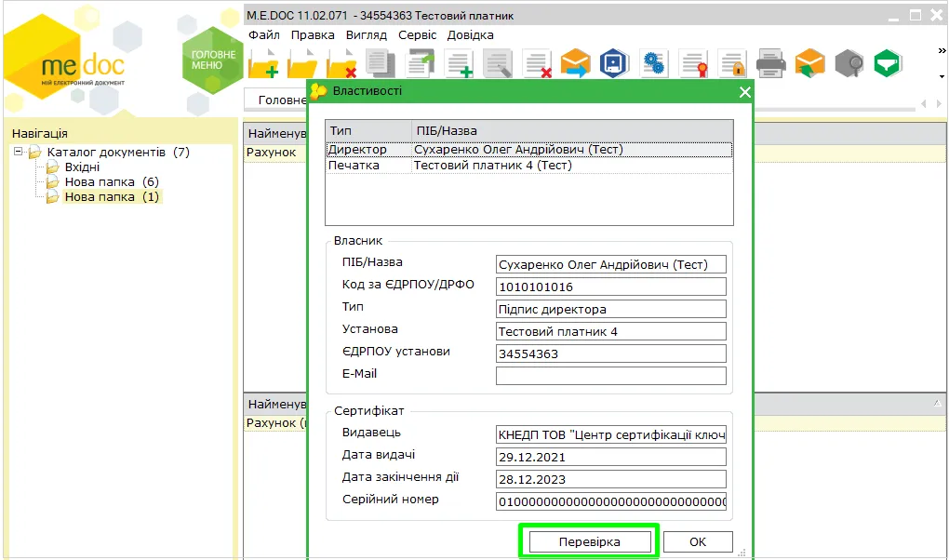Click the gray hexagon magnifier search icon
The image size is (949, 560).
849,63
